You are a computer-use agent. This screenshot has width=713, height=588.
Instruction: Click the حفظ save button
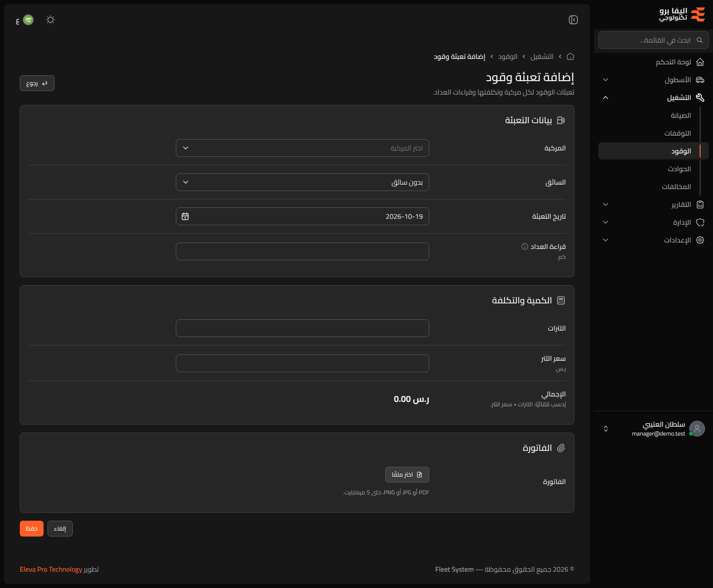[32, 529]
